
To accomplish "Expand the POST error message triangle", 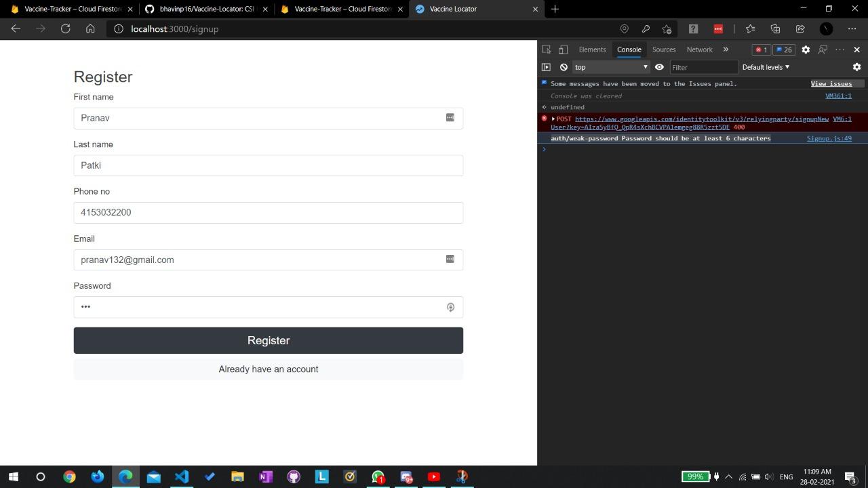I will (553, 119).
